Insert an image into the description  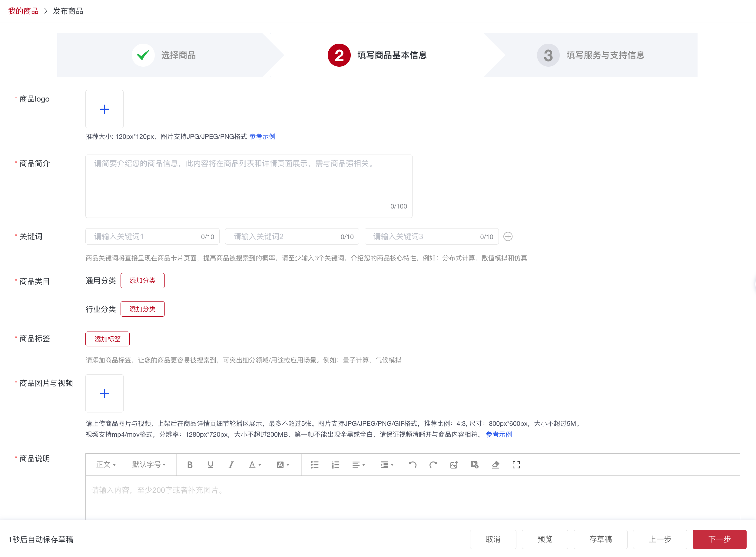[454, 464]
